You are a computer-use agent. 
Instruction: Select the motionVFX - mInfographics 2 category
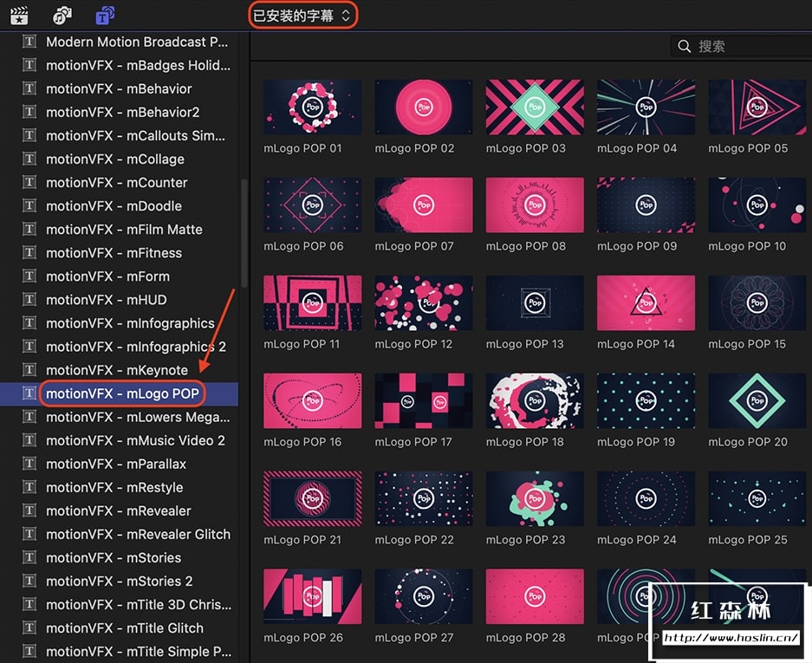119,347
